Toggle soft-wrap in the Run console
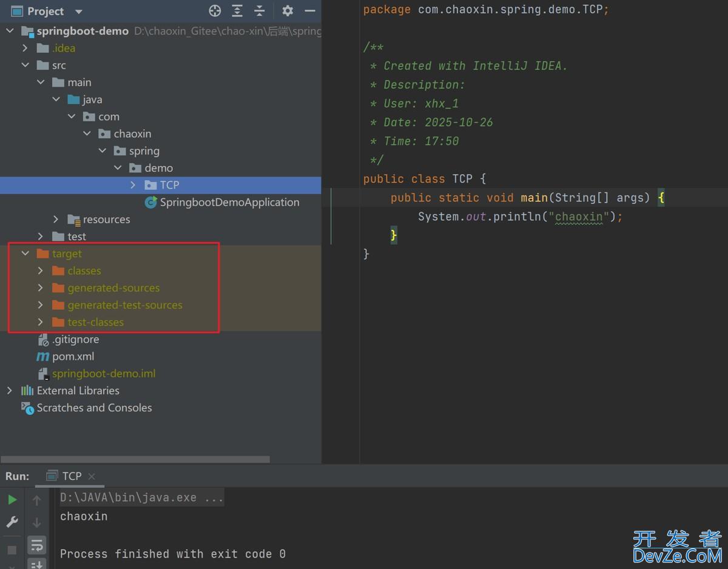Viewport: 728px width, 569px height. pyautogui.click(x=37, y=545)
